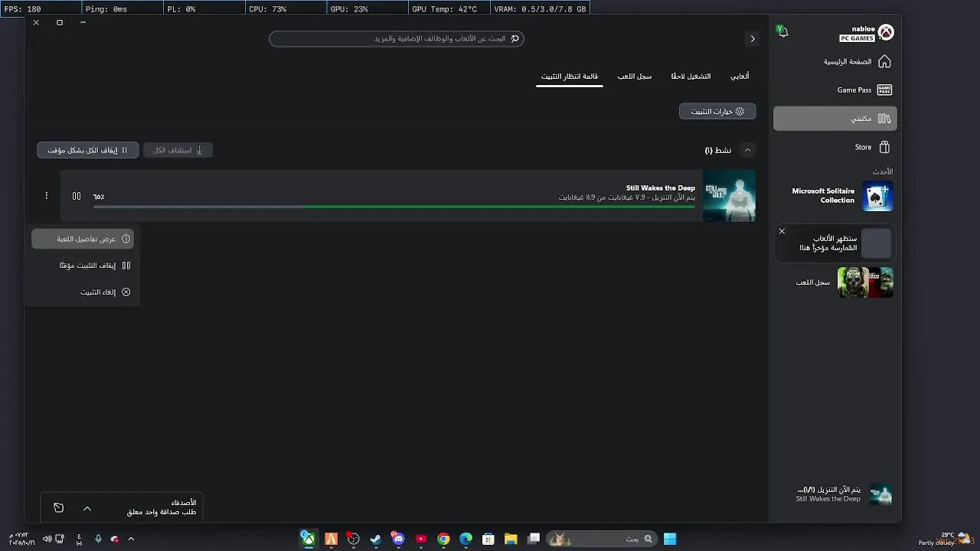Open File Explorer from the taskbar
This screenshot has height=551, width=980.
511,540
